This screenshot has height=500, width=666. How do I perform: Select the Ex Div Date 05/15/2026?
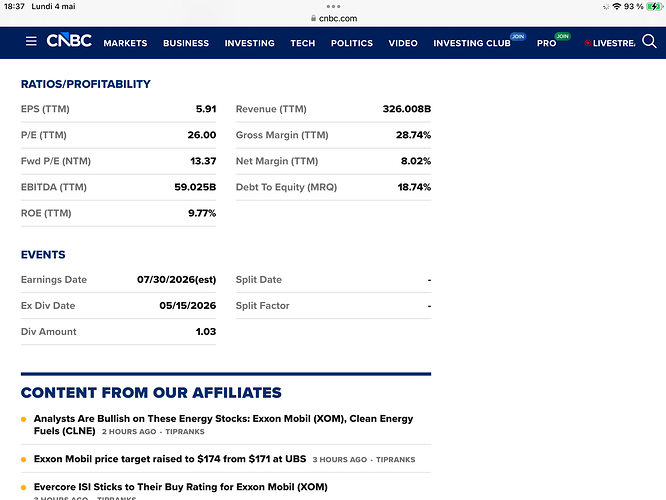pyautogui.click(x=188, y=305)
